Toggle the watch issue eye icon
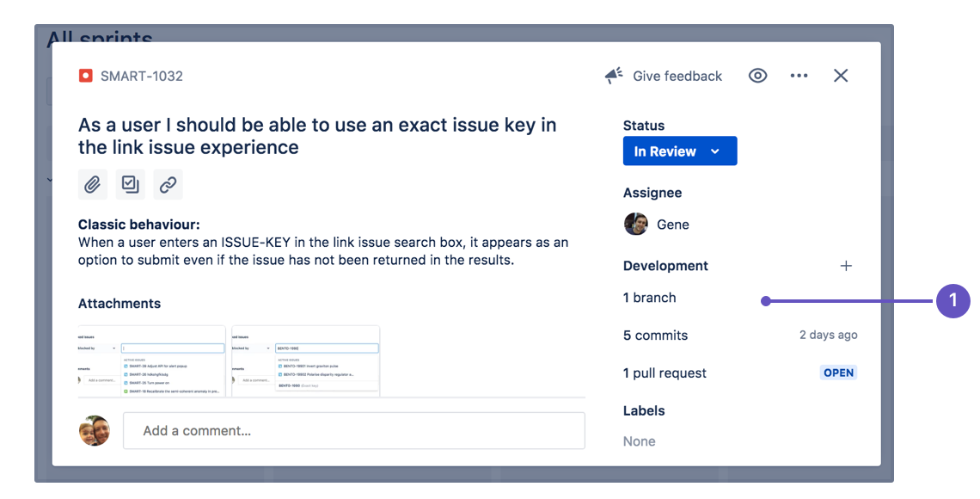 coord(757,76)
